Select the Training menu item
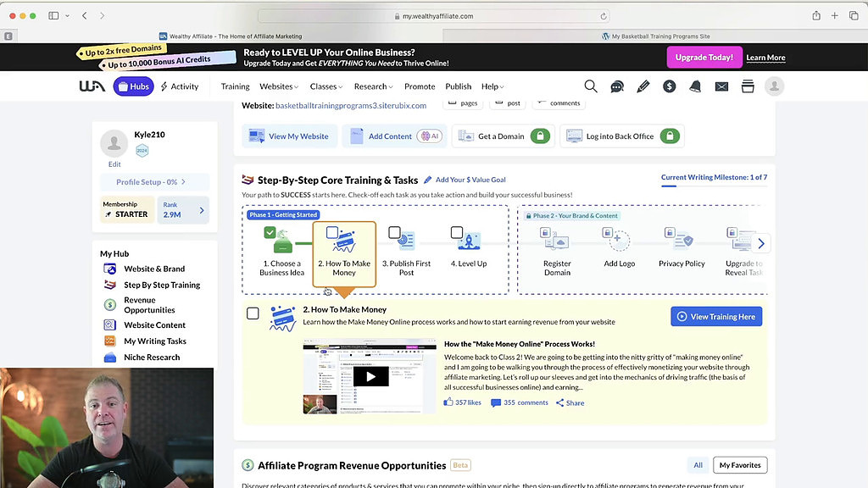This screenshot has width=868, height=488. tap(234, 86)
